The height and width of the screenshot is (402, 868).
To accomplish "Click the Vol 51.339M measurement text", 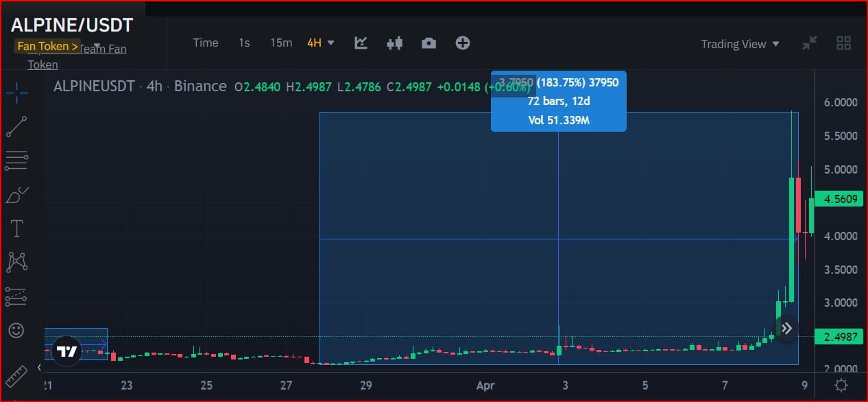I will tap(559, 121).
